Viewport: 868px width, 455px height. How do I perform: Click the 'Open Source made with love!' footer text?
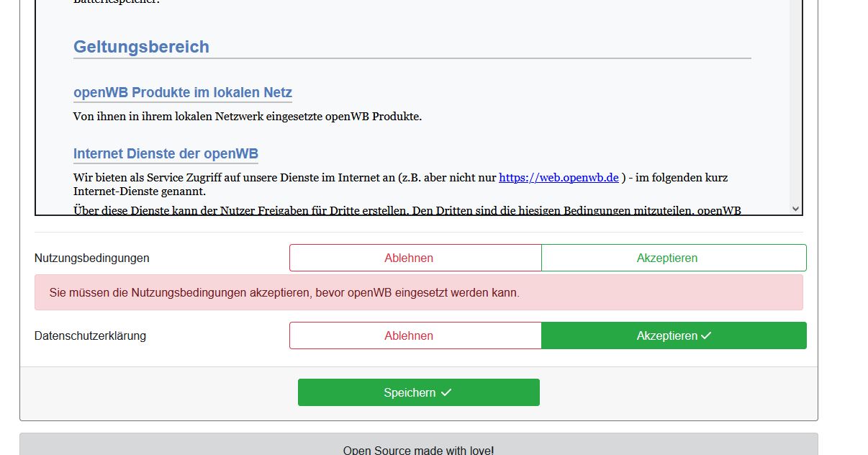click(x=419, y=450)
